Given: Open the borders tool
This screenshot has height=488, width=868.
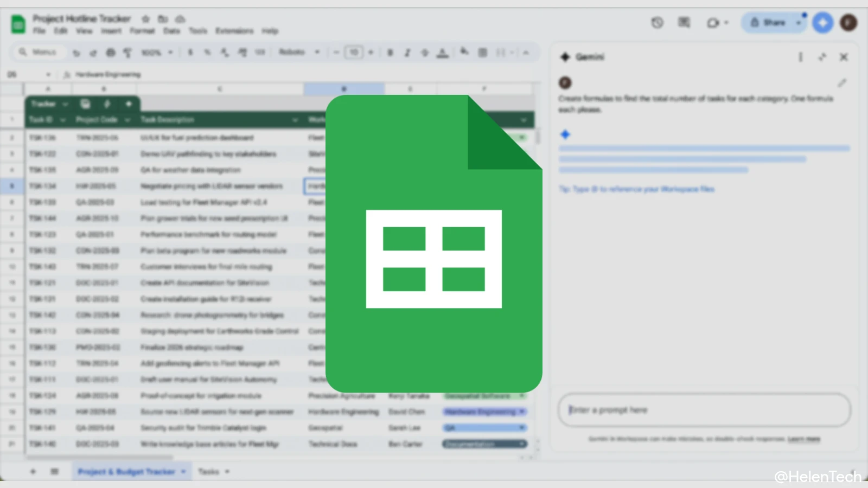Looking at the screenshot, I should pos(482,53).
